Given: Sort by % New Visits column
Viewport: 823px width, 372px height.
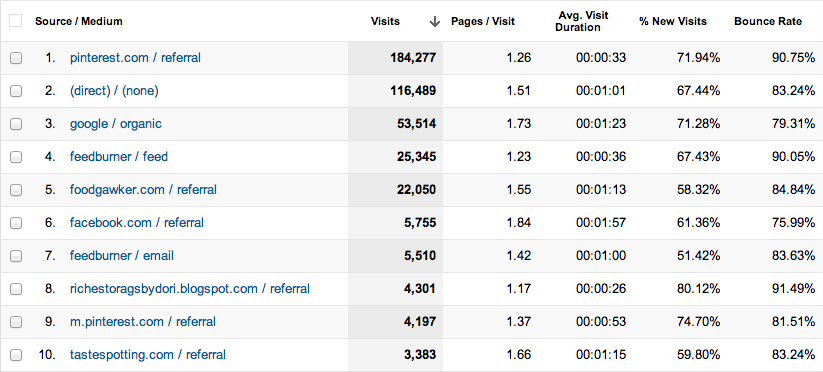Looking at the screenshot, I should coord(673,22).
